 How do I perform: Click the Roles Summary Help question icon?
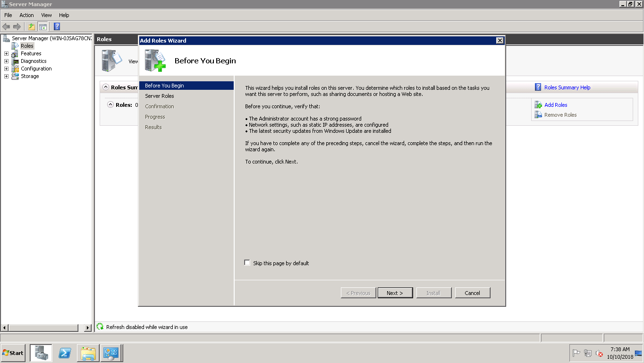(538, 87)
